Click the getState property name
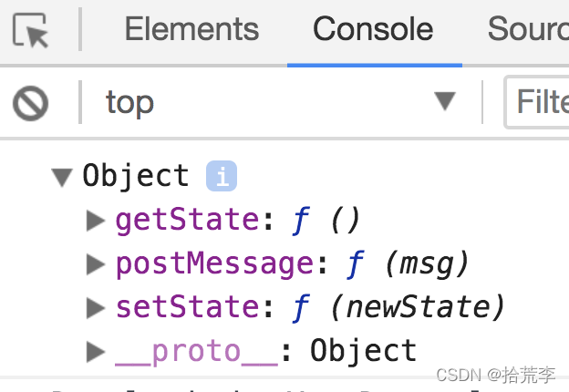 tap(187, 220)
